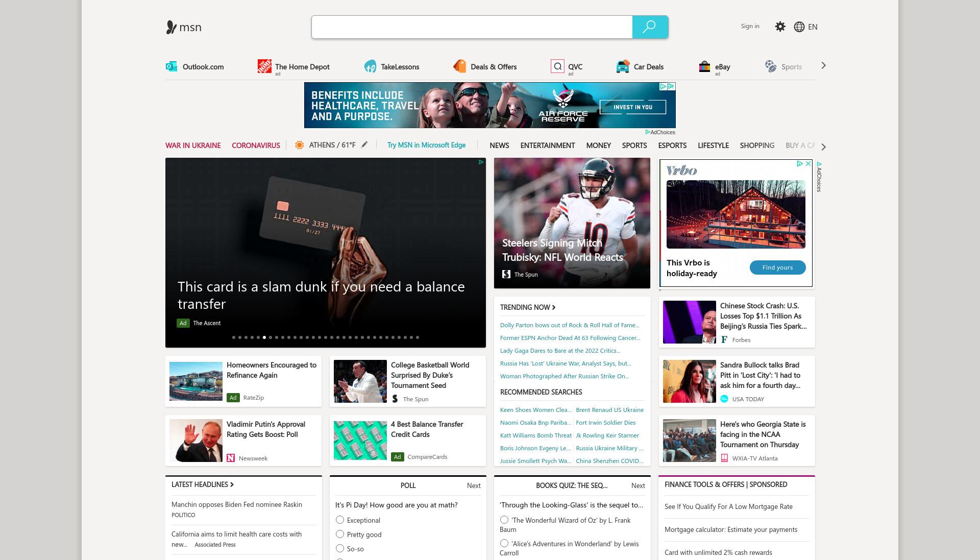This screenshot has height=560, width=980.
Task: Select the So-so poll option
Action: (340, 548)
